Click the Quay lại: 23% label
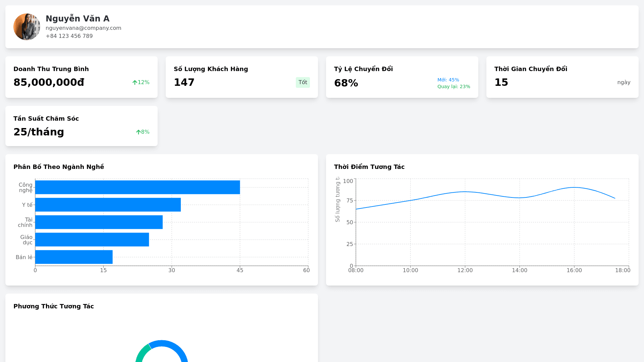This screenshot has height=362, width=644. point(453,86)
